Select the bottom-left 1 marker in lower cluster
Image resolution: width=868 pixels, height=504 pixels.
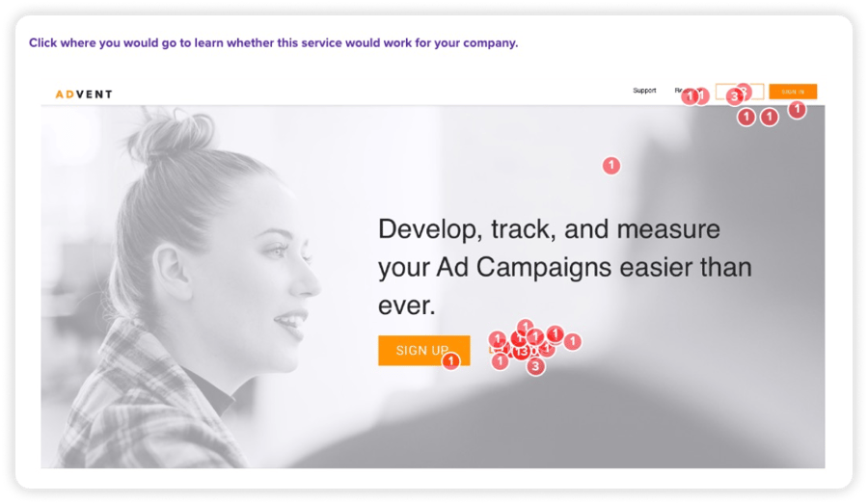pos(500,361)
